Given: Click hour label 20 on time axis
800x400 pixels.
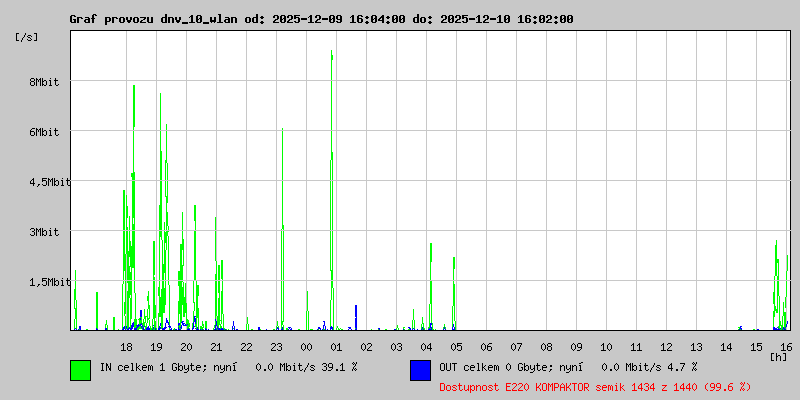Looking at the screenshot, I should [186, 347].
